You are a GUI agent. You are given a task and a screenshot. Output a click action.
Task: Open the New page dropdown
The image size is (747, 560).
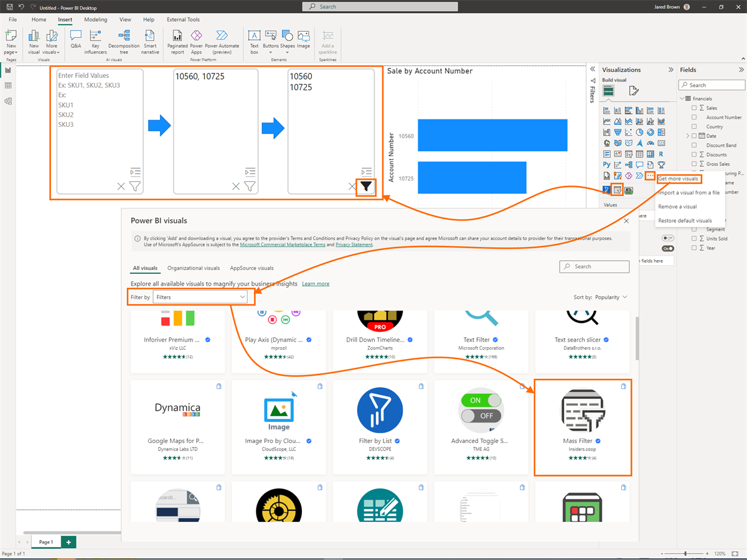pos(11,49)
